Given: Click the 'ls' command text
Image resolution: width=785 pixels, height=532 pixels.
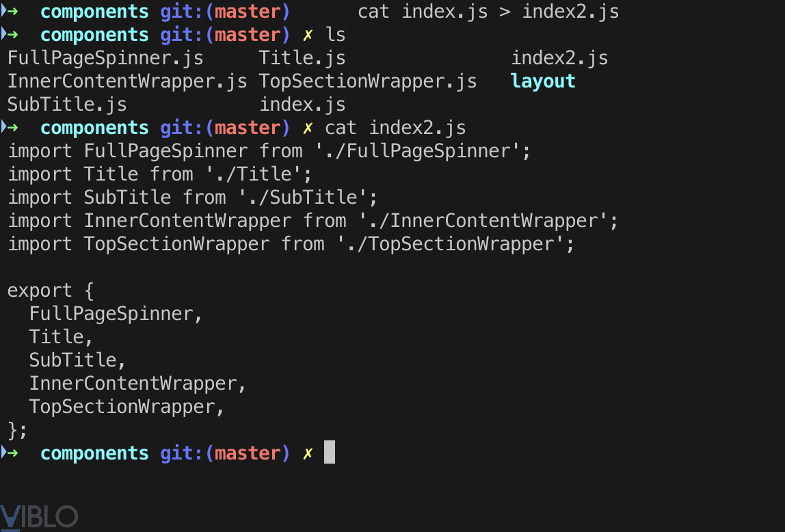Looking at the screenshot, I should pos(336,35).
